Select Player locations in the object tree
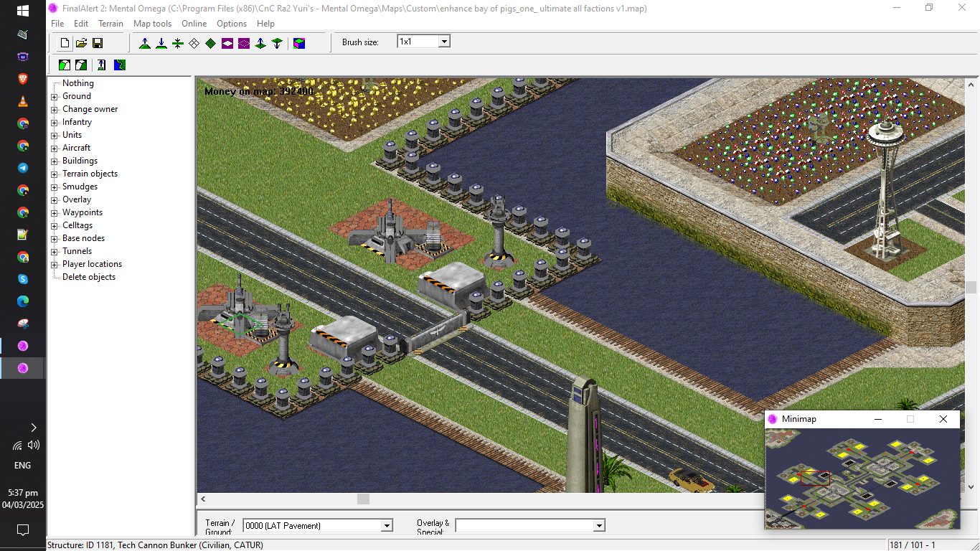This screenshot has width=980, height=551. [x=92, y=264]
